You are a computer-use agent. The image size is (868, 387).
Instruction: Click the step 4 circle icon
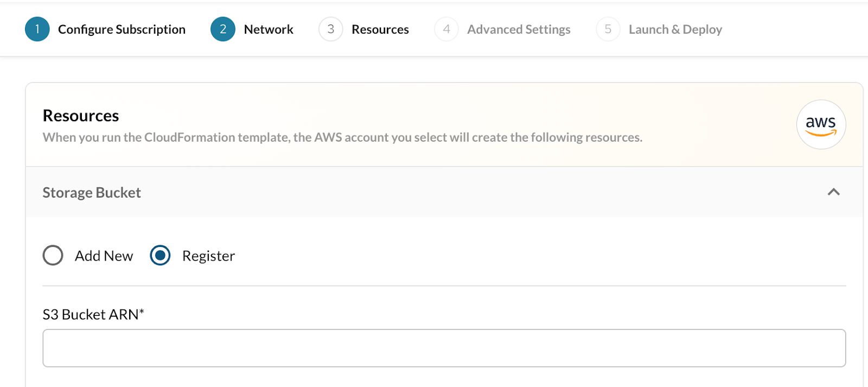[446, 29]
